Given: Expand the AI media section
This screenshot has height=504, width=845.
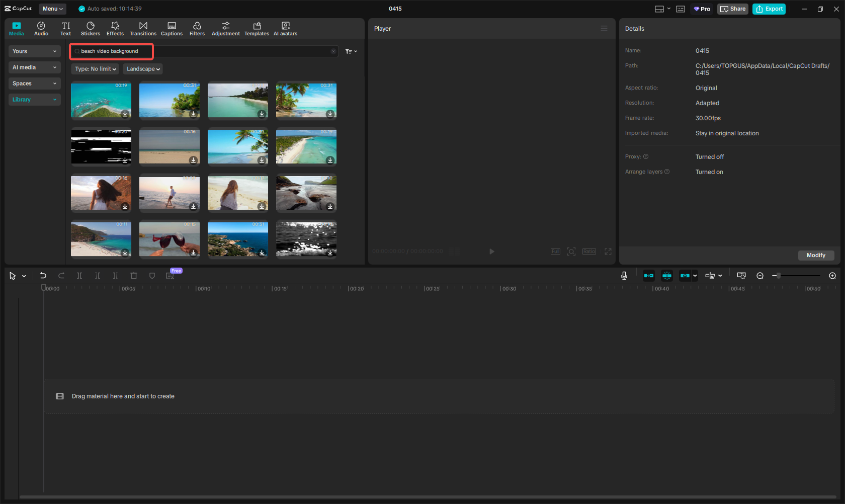Looking at the screenshot, I should pyautogui.click(x=34, y=67).
